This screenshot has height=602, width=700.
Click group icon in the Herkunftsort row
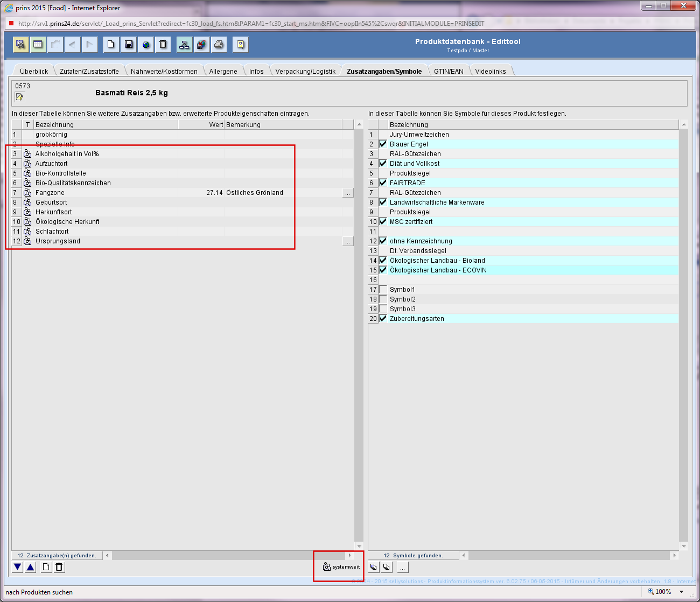tap(27, 212)
